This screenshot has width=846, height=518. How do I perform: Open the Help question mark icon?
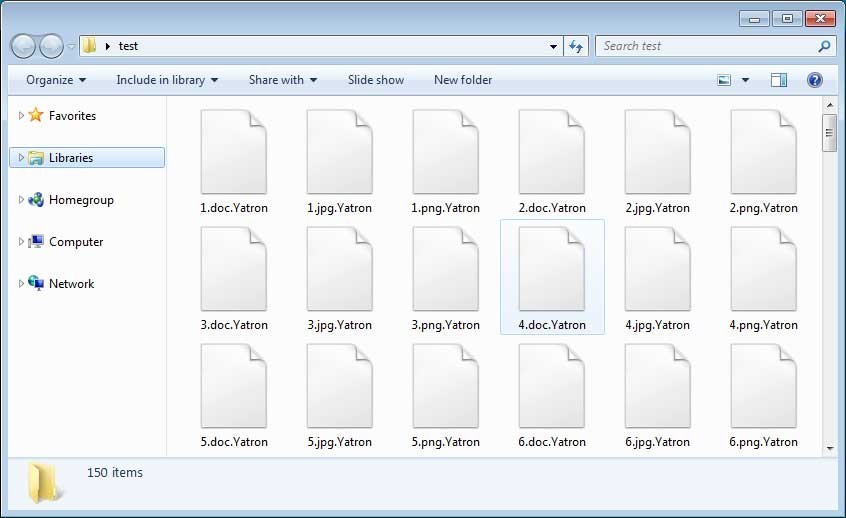(814, 80)
